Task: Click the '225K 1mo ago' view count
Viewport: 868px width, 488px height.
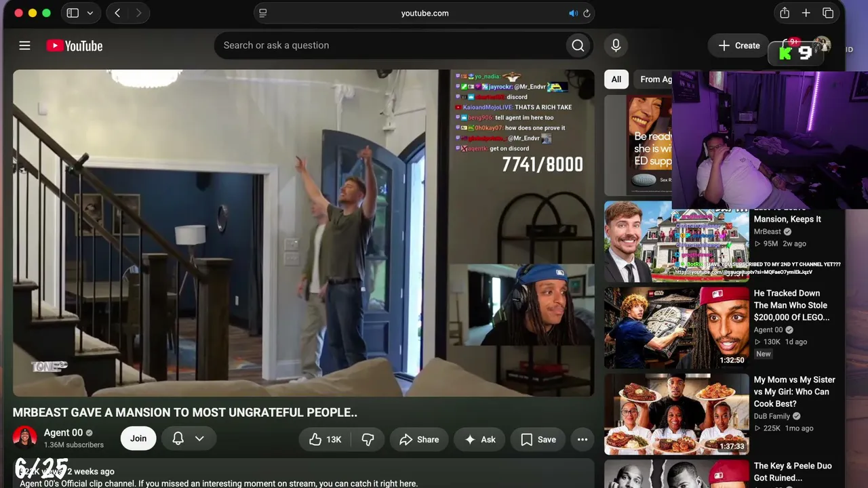Action: (x=784, y=428)
